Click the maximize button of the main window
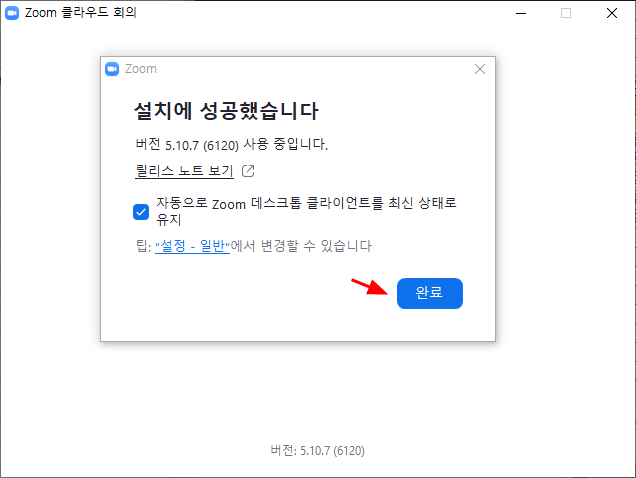Viewport: 636px width, 478px height. pyautogui.click(x=566, y=13)
